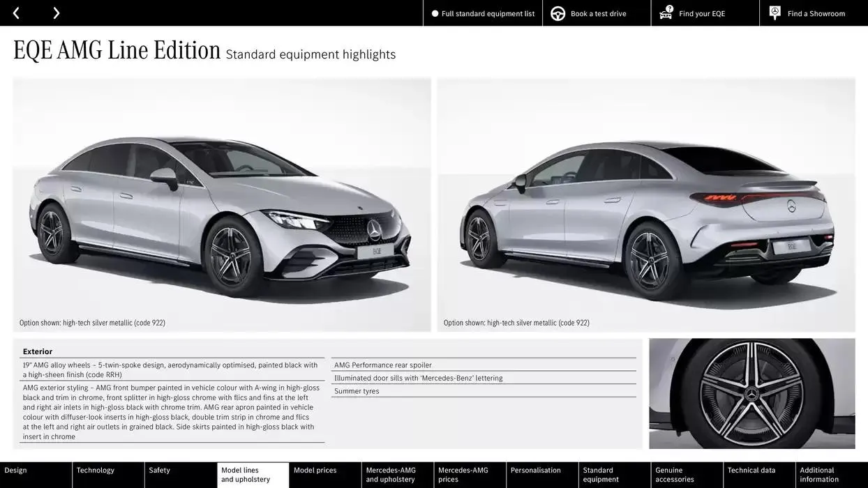Go to the previous page arrow
Image resolution: width=868 pixels, height=488 pixels.
pyautogui.click(x=16, y=13)
